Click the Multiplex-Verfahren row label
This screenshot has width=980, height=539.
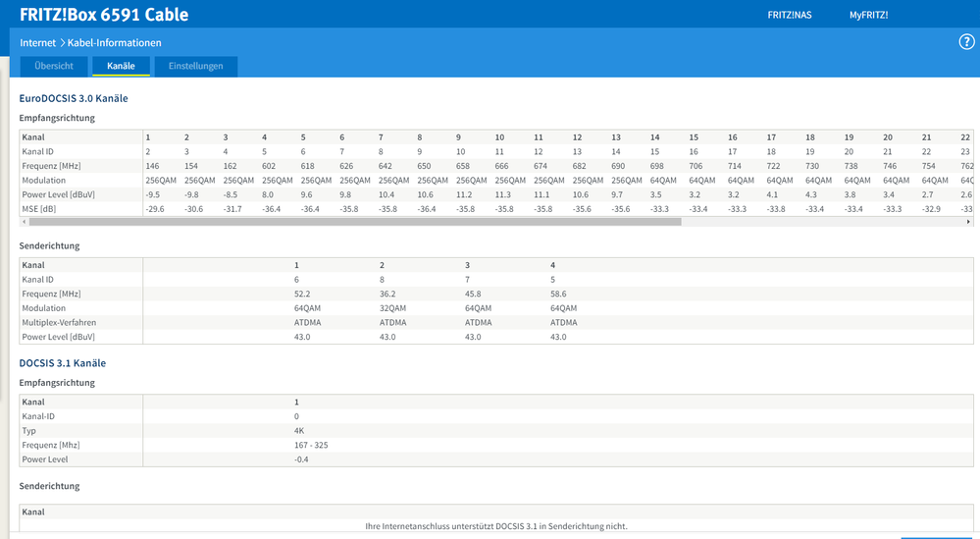[59, 323]
